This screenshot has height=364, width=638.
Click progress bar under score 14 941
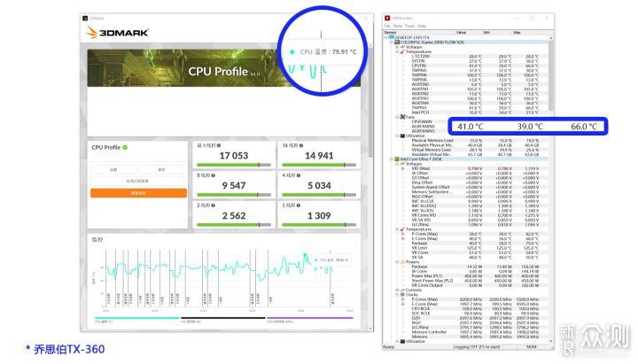point(319,165)
